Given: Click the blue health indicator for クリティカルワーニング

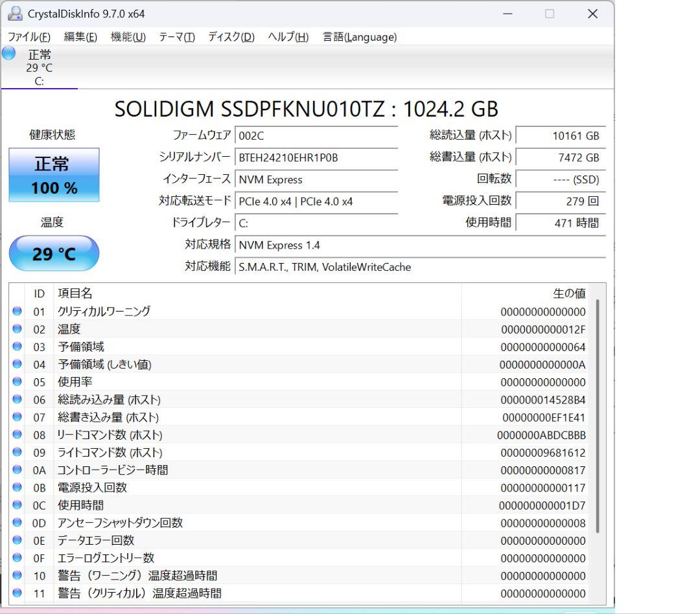Looking at the screenshot, I should point(16,312).
